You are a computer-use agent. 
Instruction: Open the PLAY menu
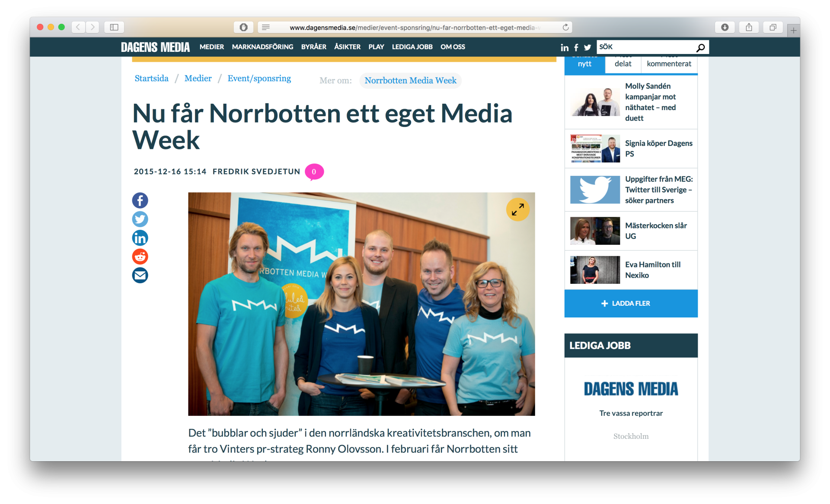coord(376,47)
